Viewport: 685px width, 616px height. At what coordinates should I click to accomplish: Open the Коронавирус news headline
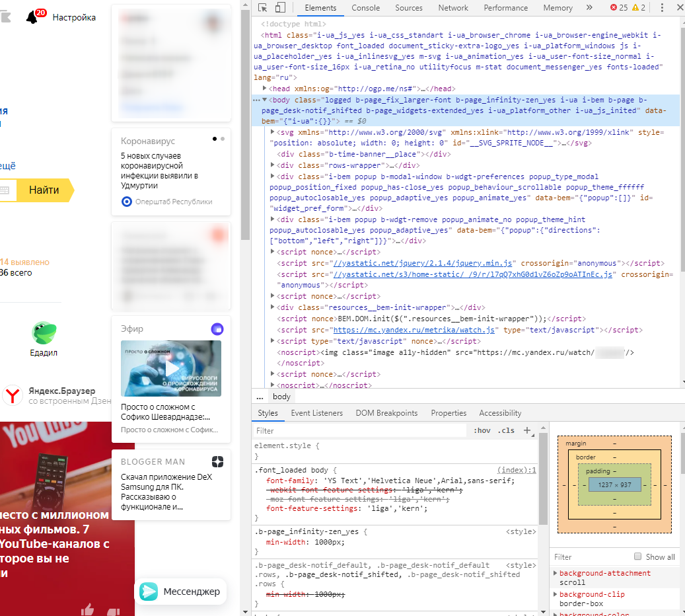(159, 171)
